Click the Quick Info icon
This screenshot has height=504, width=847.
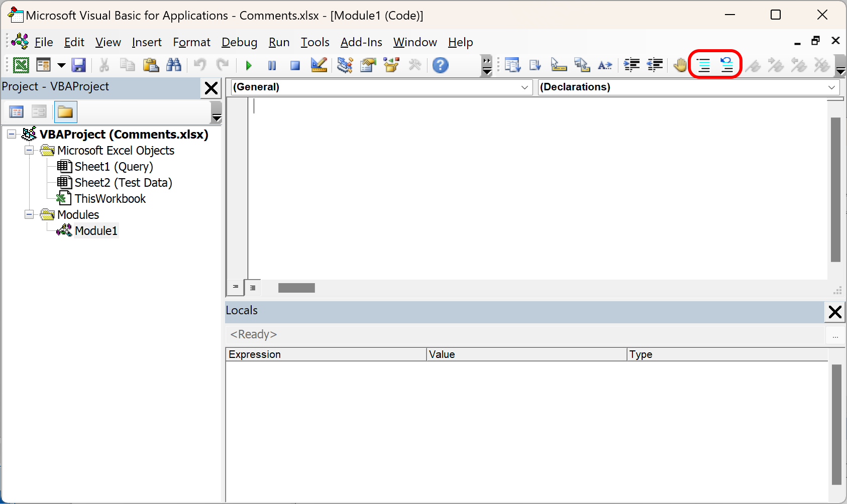pos(559,65)
